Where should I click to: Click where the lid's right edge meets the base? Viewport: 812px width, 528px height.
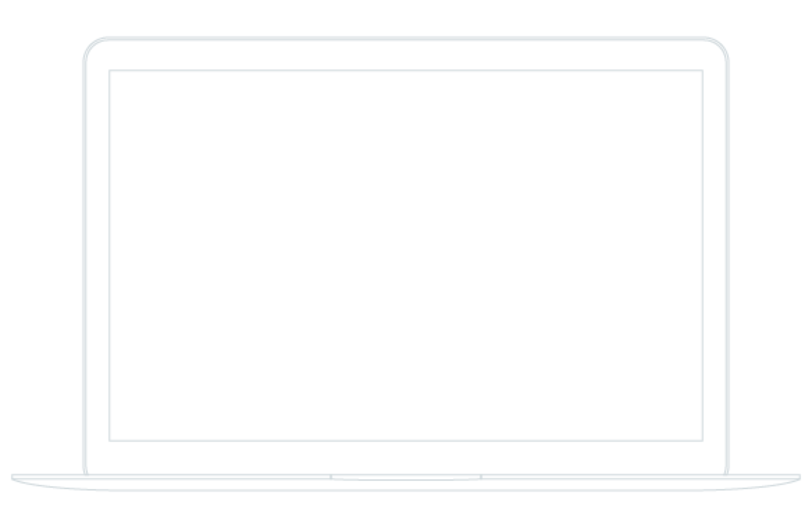pyautogui.click(x=726, y=474)
